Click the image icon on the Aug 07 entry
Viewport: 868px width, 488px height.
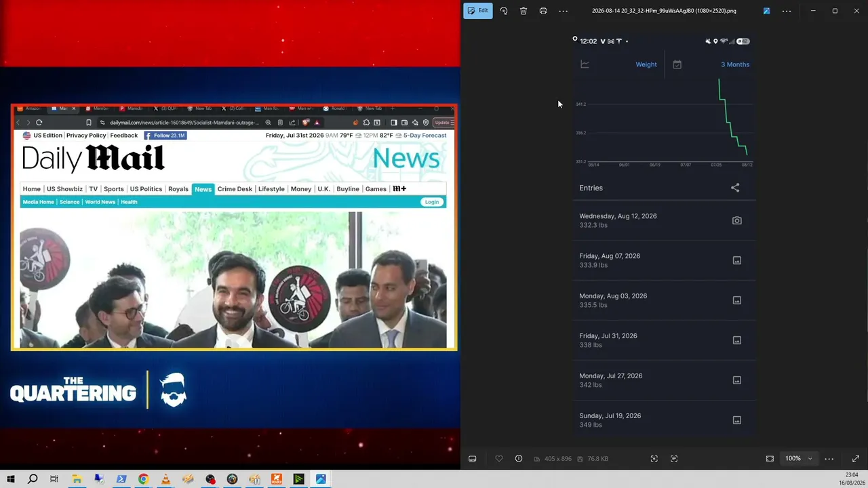[x=737, y=260]
